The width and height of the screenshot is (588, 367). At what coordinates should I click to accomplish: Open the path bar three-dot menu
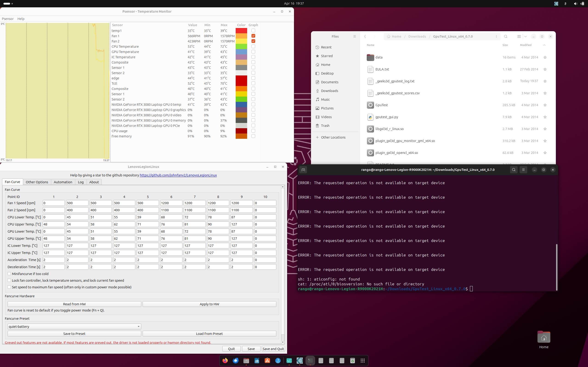pos(496,36)
